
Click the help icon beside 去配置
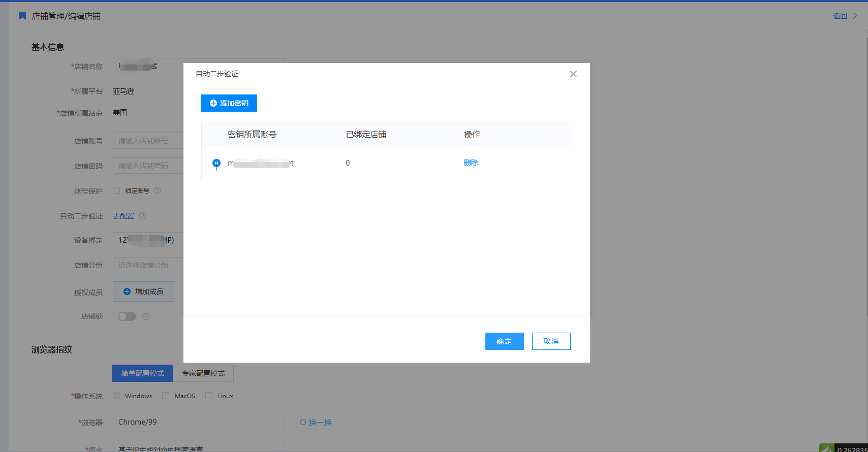[x=143, y=216]
